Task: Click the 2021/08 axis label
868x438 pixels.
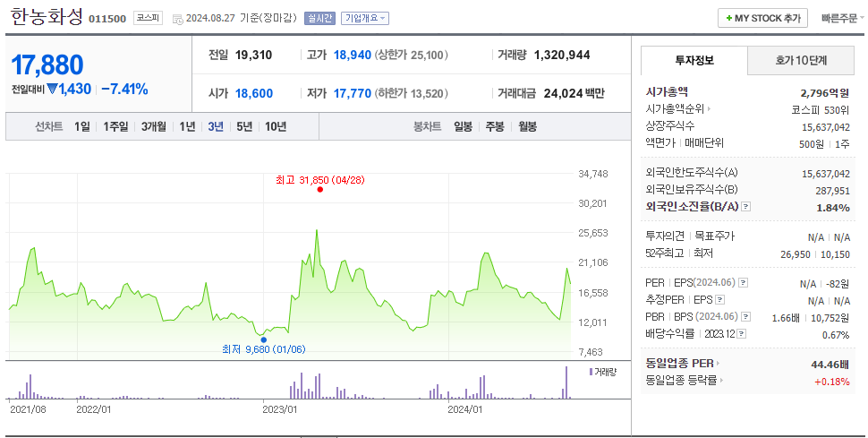Action: pos(29,409)
